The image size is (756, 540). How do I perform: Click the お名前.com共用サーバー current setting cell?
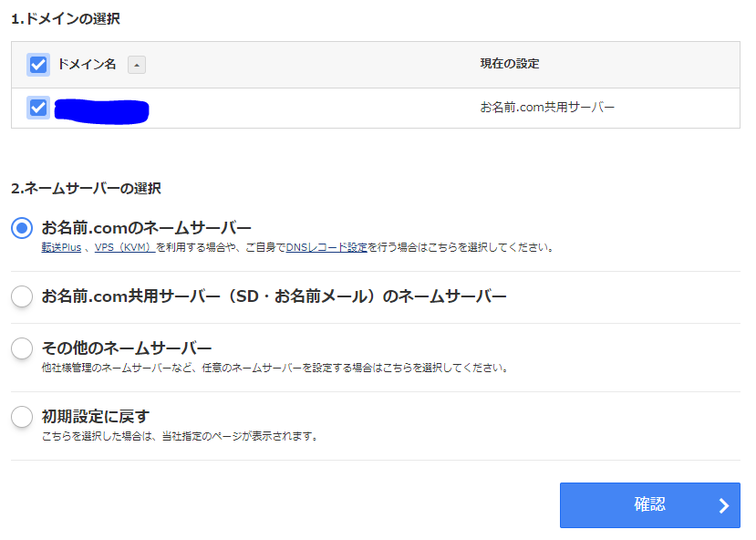[x=547, y=108]
